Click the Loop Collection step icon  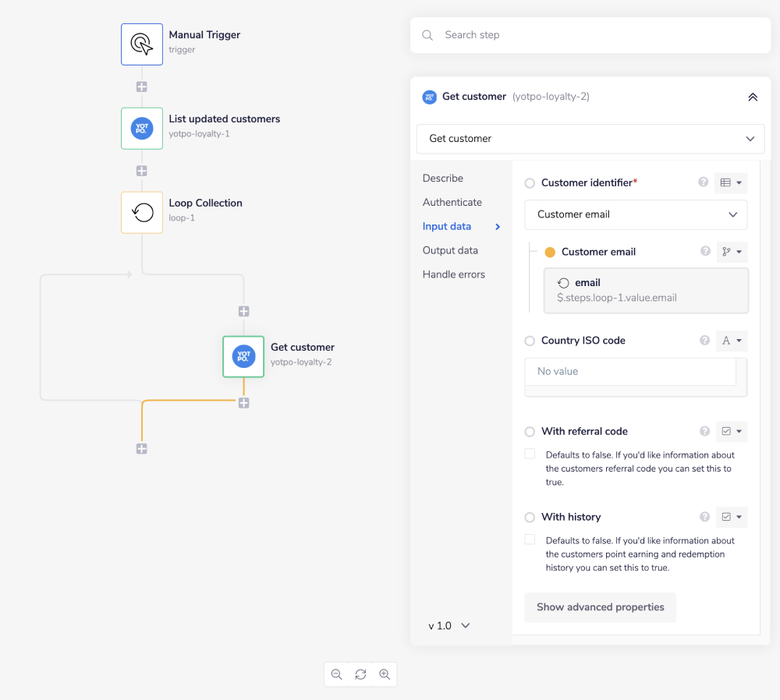pos(141,212)
